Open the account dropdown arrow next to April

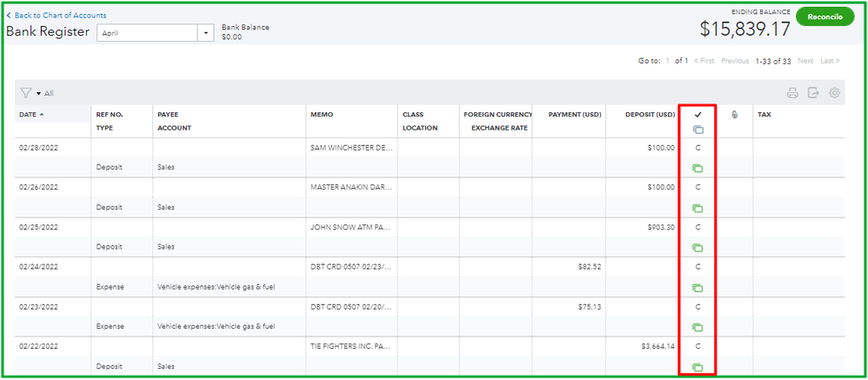pos(206,33)
